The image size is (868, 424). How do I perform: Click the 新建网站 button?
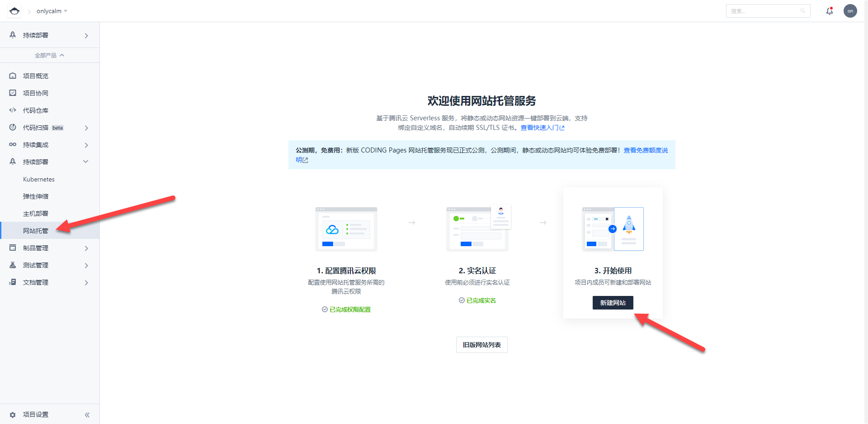pyautogui.click(x=613, y=303)
